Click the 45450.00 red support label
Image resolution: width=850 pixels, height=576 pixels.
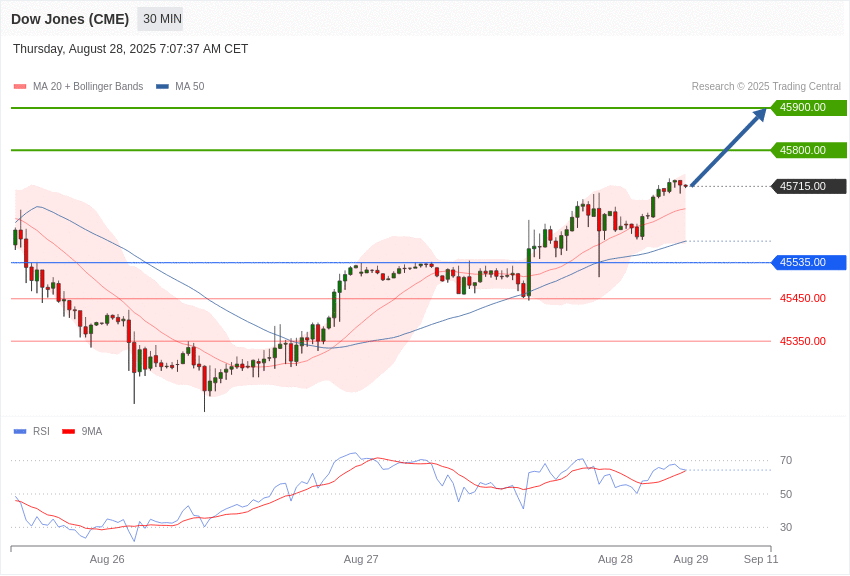pos(803,298)
